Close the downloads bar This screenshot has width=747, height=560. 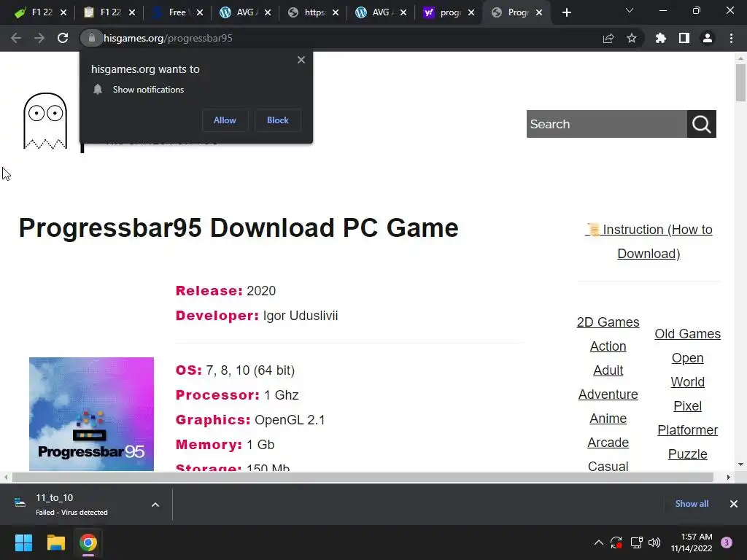[x=734, y=504]
